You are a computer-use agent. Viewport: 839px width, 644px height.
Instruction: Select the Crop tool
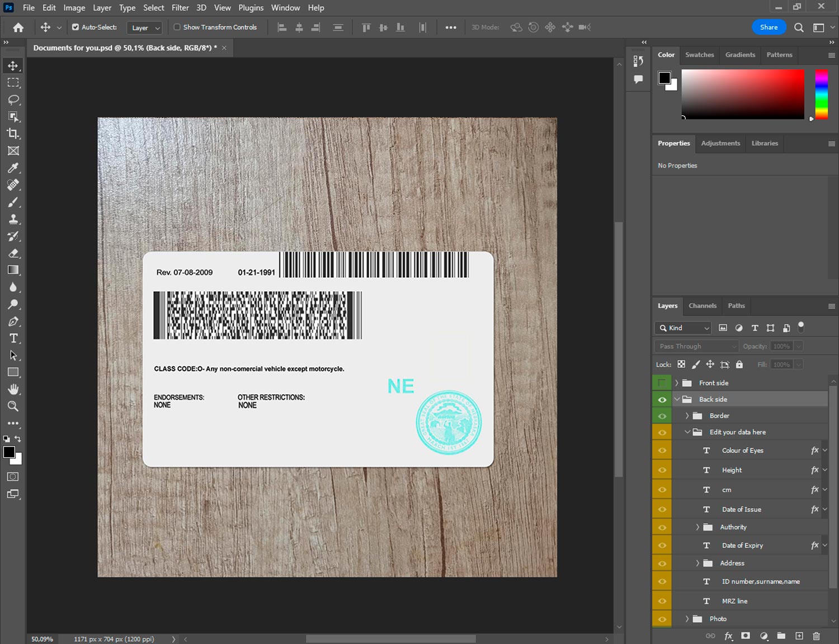pyautogui.click(x=13, y=134)
